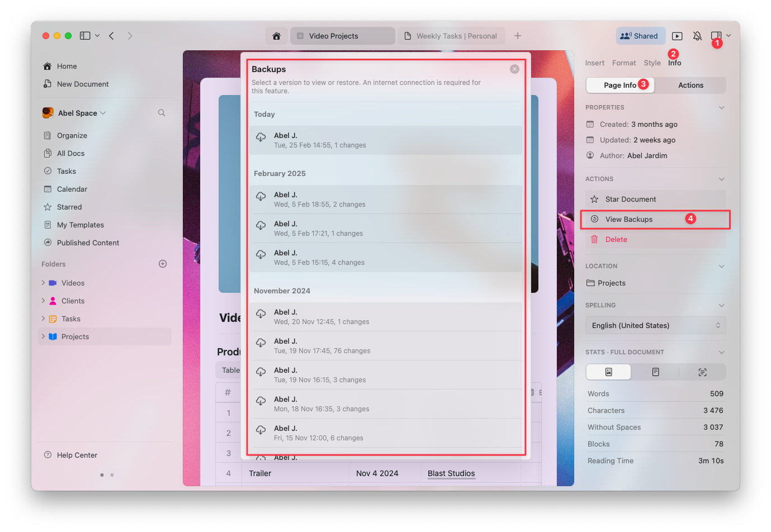Image resolution: width=771 pixels, height=532 pixels.
Task: Toggle the right info panel icon
Action: coord(717,35)
